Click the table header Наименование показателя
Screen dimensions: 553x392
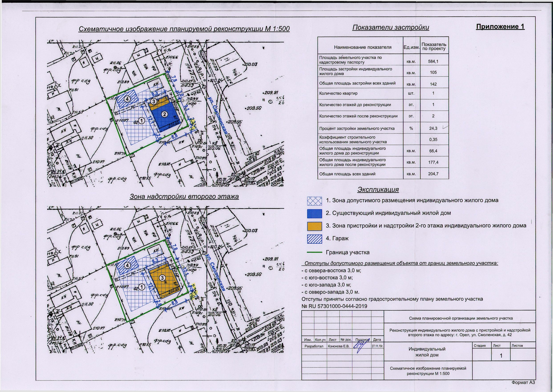pyautogui.click(x=363, y=47)
